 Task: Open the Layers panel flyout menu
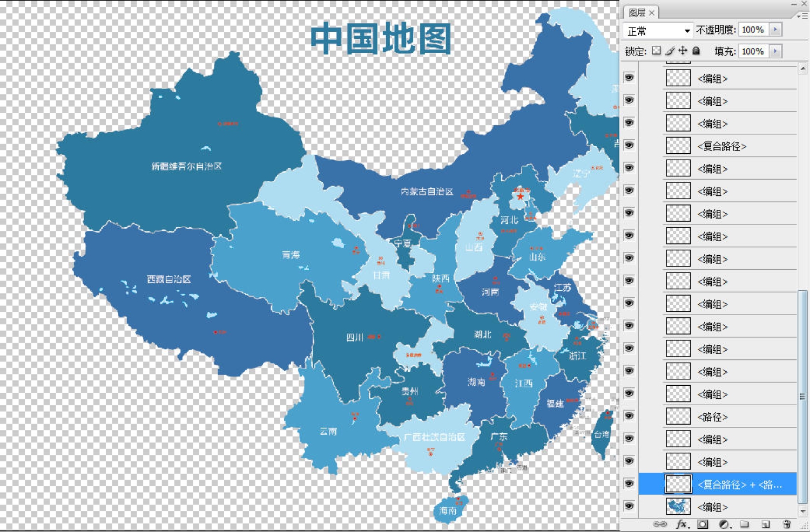(x=805, y=15)
